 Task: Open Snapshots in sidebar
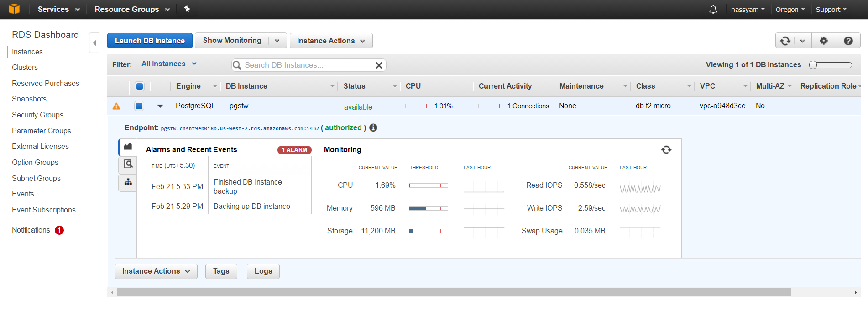pos(29,99)
